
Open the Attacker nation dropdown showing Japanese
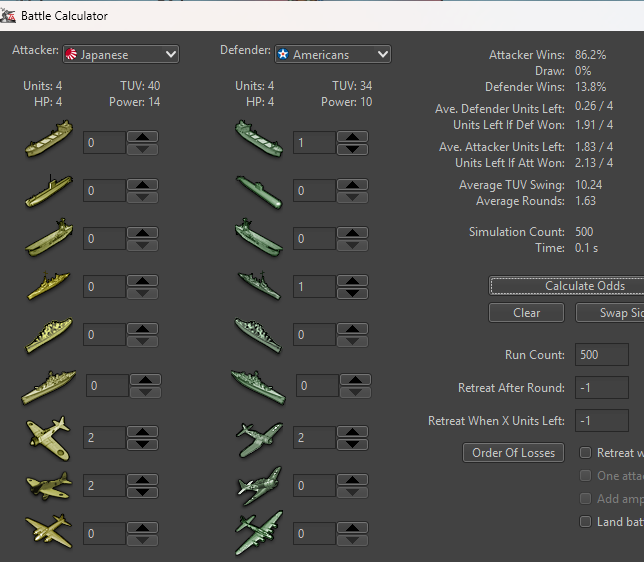(x=121, y=54)
